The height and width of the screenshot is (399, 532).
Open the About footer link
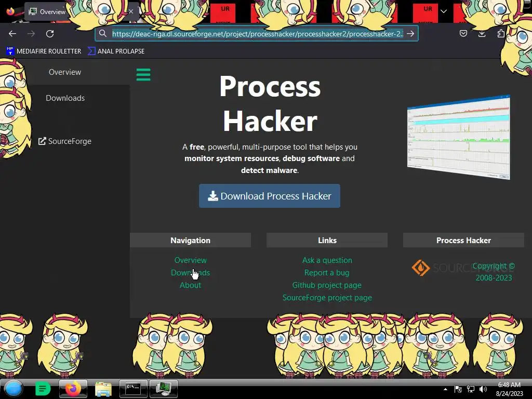(x=190, y=285)
